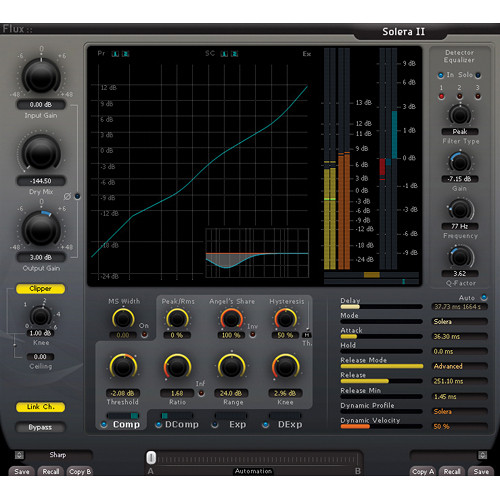This screenshot has height=500, width=500.
Task: Click the preset A slot icon beside Sharp
Action: click(x=19, y=455)
